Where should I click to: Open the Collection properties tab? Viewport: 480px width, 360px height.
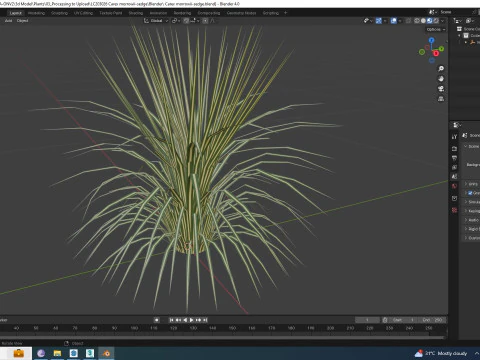454,198
